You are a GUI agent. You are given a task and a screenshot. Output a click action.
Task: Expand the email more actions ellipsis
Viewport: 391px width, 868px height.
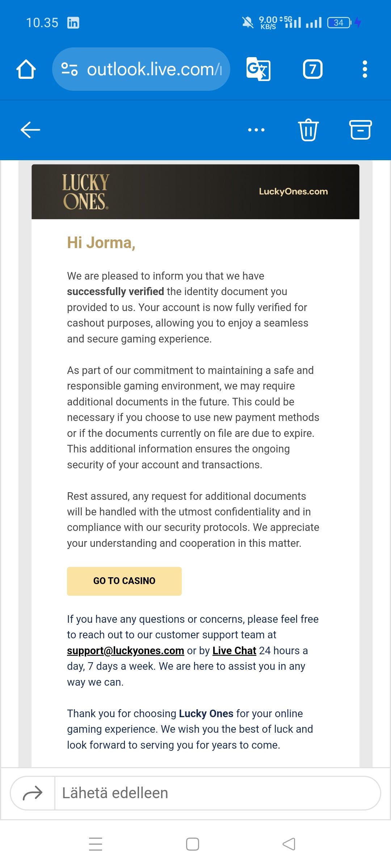[256, 129]
